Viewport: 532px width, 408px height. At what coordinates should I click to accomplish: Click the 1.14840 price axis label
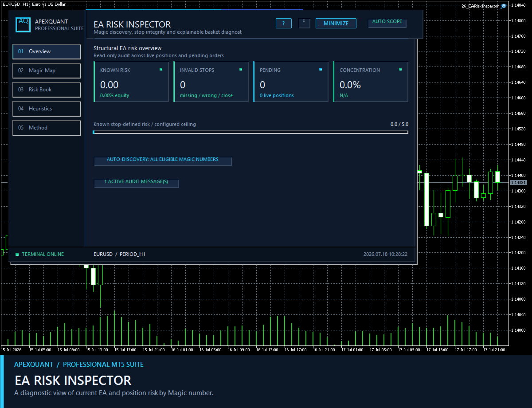pos(518,5)
